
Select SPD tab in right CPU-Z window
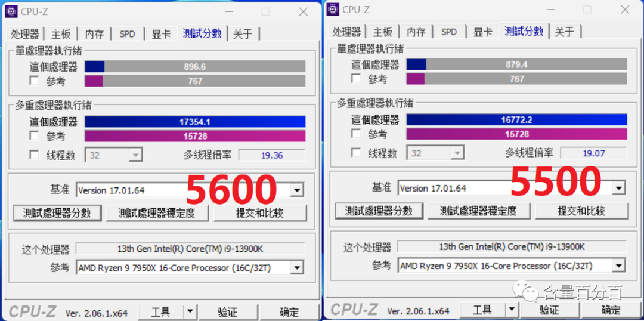coord(449,32)
